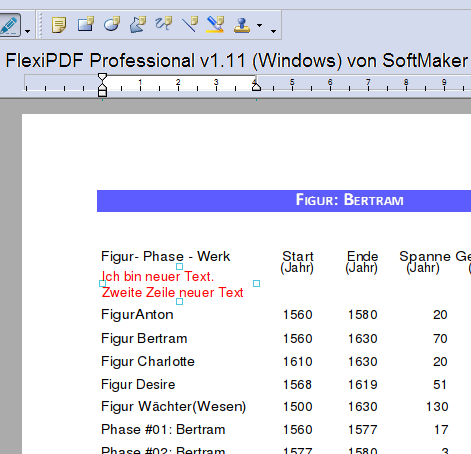The image size is (471, 454).
Task: Click the 'Figur Charlotte' row label
Action: click(x=148, y=362)
